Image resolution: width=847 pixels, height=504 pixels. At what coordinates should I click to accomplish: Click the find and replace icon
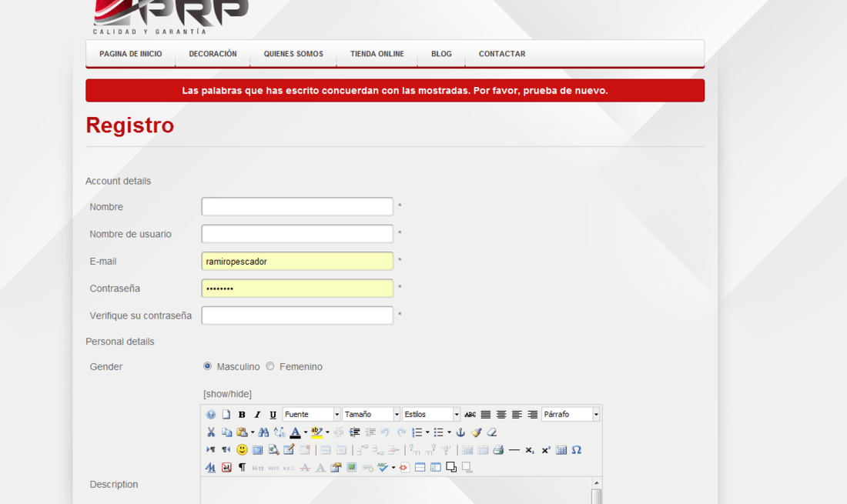[280, 432]
